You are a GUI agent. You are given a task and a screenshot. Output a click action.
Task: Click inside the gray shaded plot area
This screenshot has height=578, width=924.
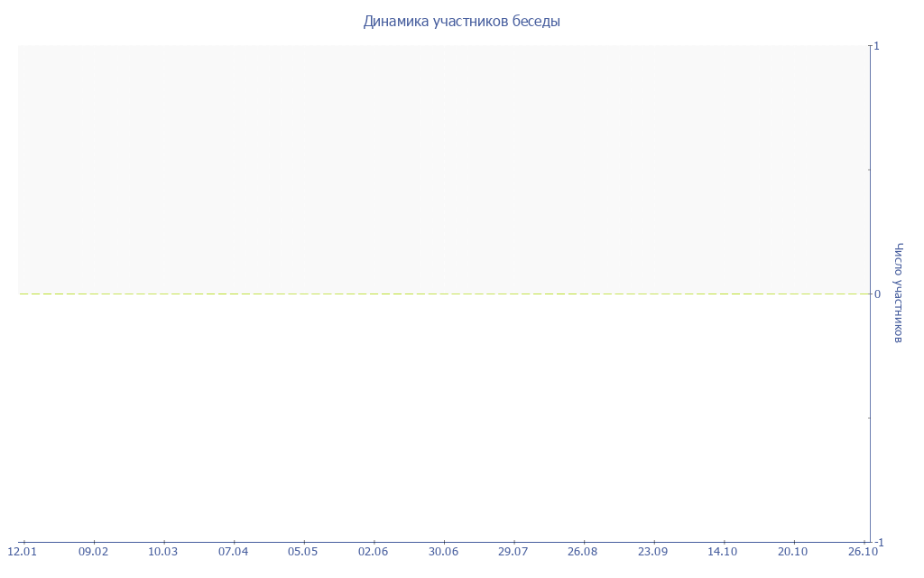442,169
